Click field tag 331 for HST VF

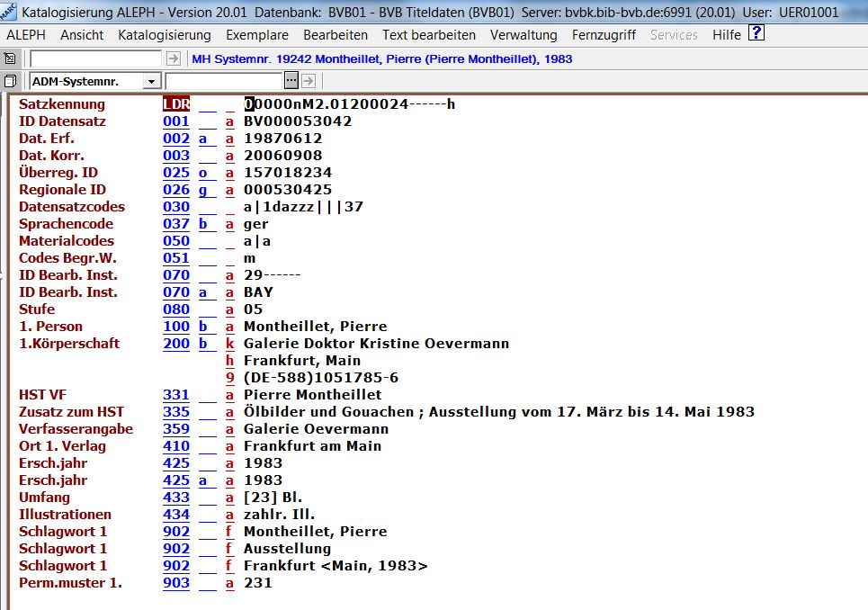(x=176, y=395)
